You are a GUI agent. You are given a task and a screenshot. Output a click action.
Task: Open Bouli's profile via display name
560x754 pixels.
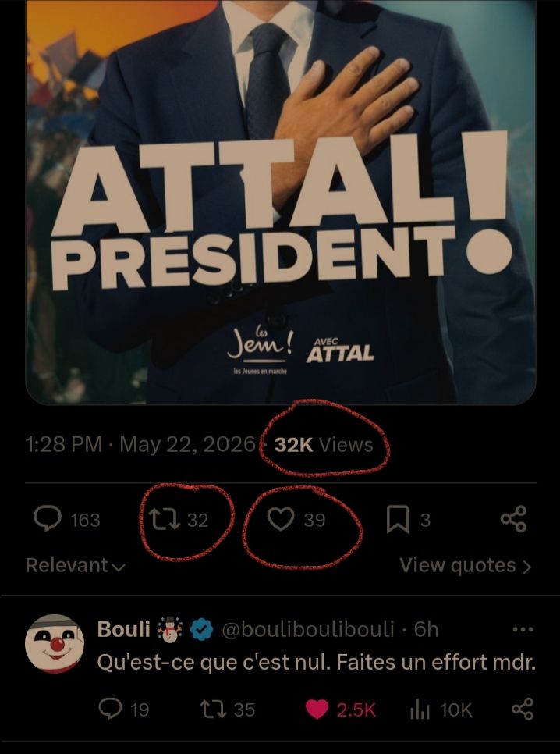pyautogui.click(x=123, y=629)
